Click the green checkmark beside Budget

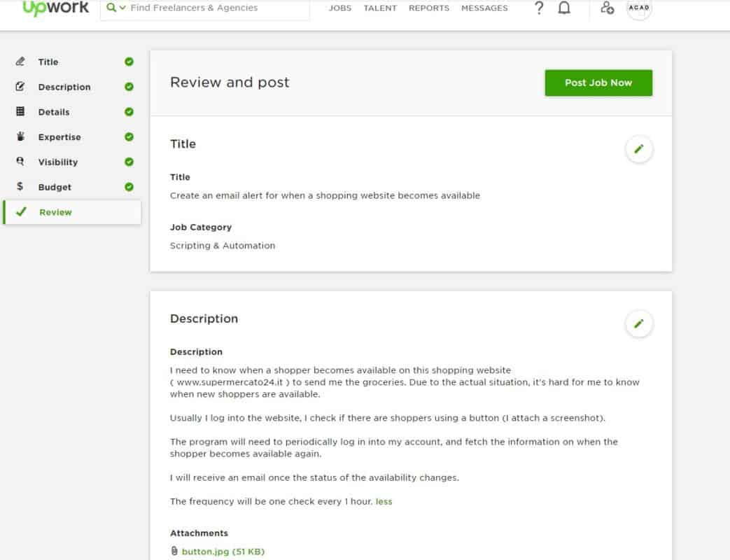point(129,187)
